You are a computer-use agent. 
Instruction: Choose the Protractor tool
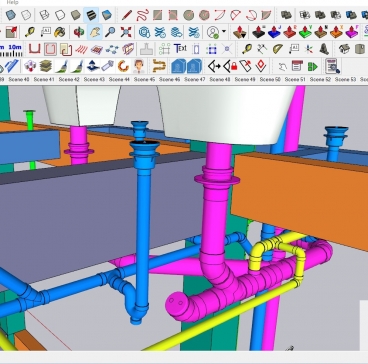coord(278,49)
